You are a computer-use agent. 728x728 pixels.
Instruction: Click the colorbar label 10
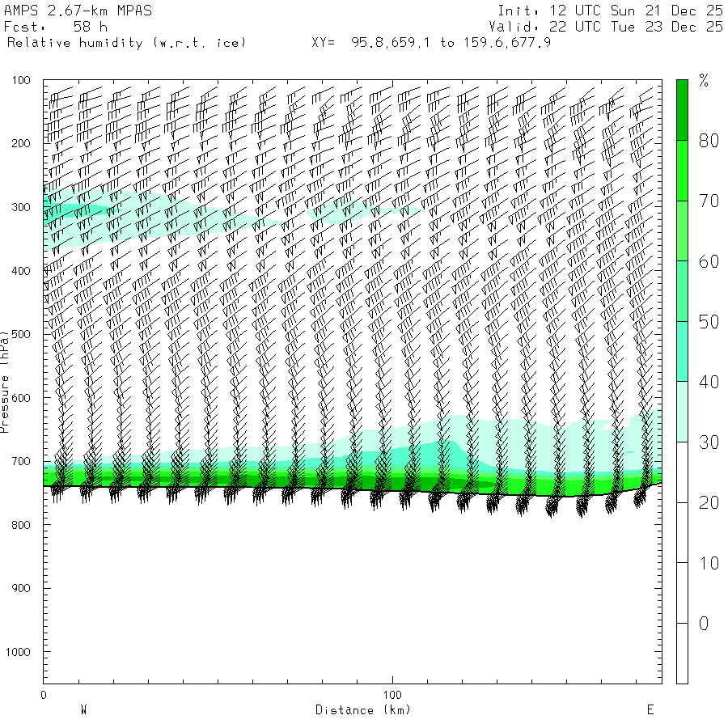(709, 563)
